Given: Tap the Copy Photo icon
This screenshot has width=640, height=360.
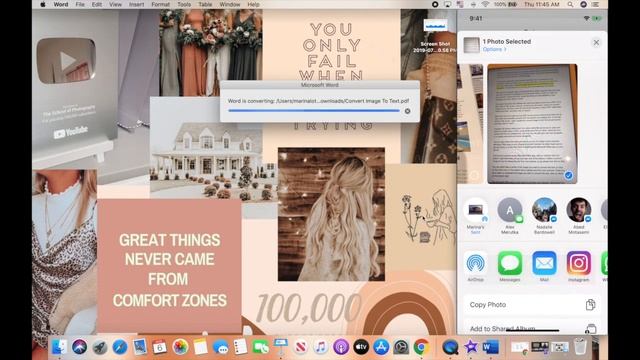Looking at the screenshot, I should (590, 304).
